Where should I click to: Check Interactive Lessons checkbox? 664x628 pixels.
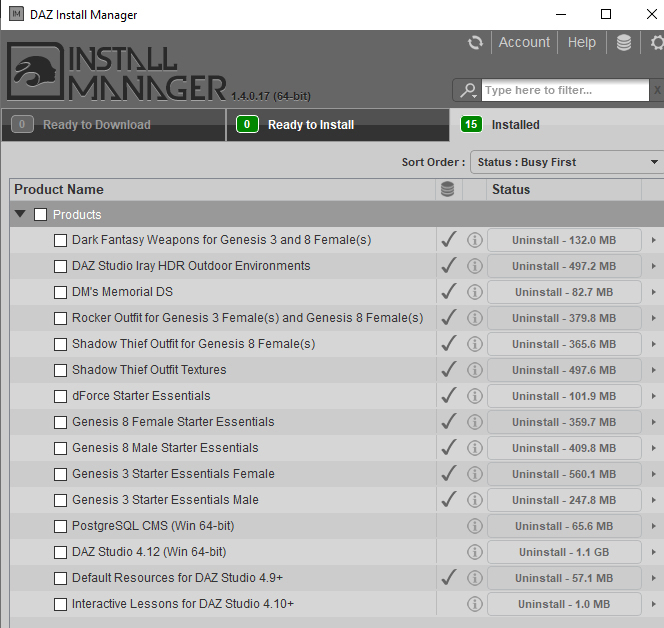tap(61, 604)
